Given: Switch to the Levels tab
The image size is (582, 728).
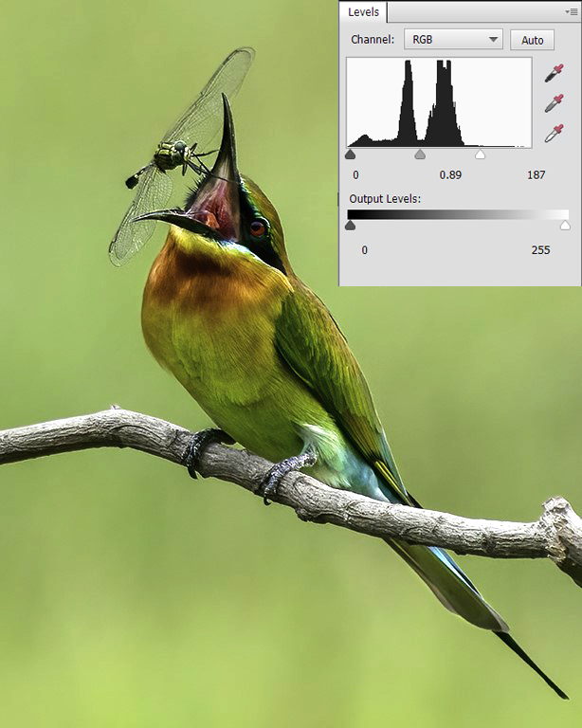Looking at the screenshot, I should click(x=363, y=12).
